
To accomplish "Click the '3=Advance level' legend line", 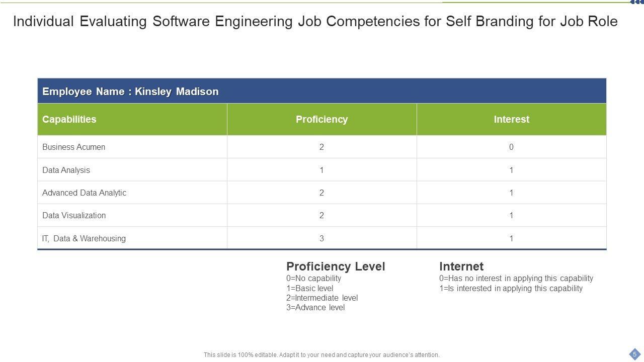I will (315, 308).
